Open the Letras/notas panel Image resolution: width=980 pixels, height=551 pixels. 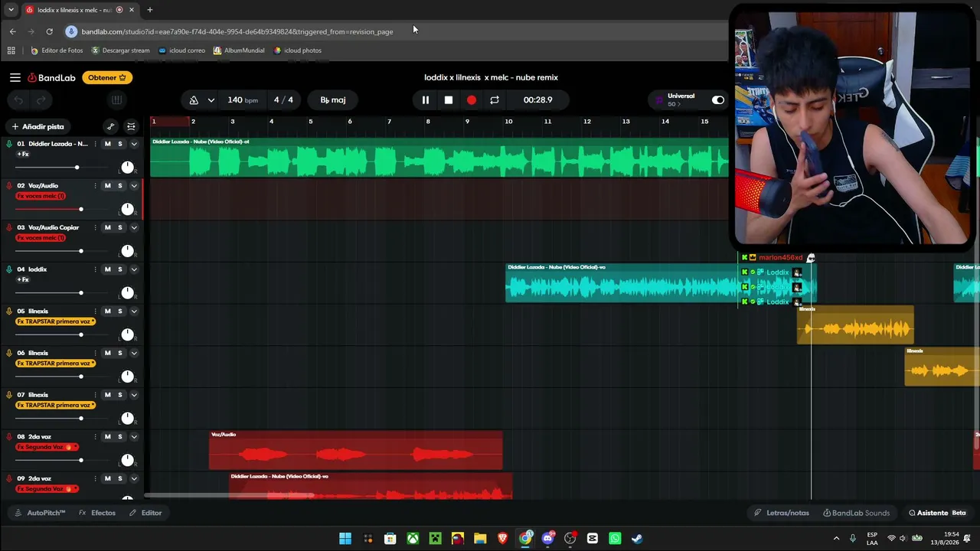point(782,513)
